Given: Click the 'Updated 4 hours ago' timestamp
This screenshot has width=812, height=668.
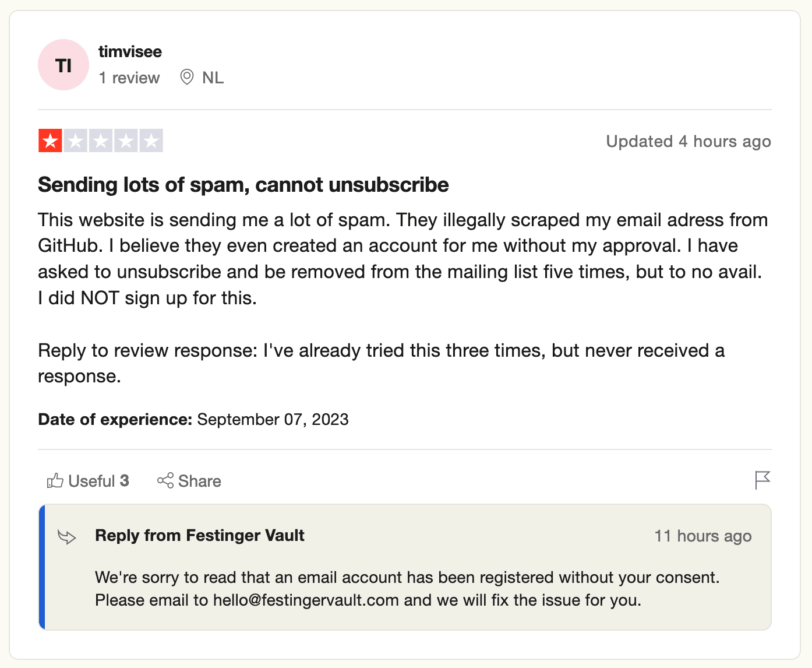Looking at the screenshot, I should pyautogui.click(x=689, y=141).
